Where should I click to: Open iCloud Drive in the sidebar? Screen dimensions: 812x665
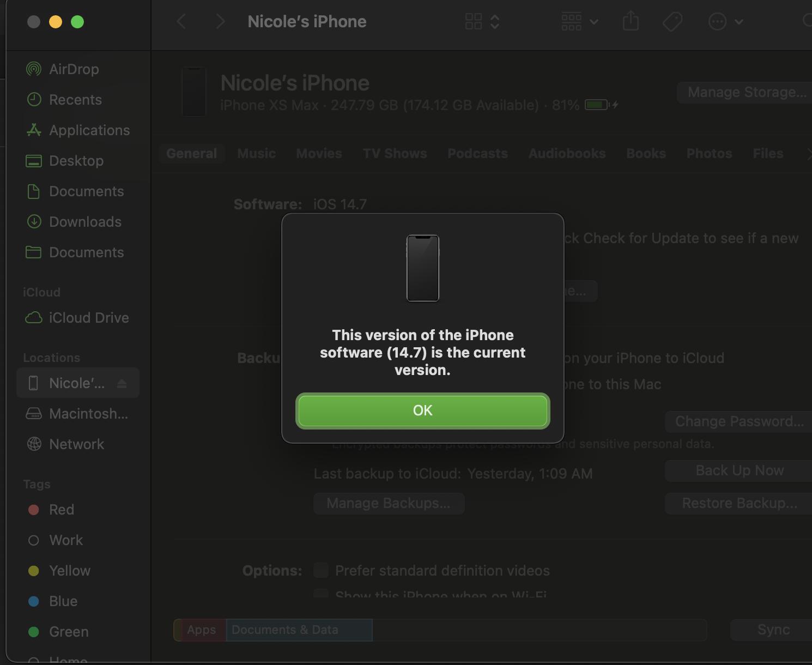[77, 318]
